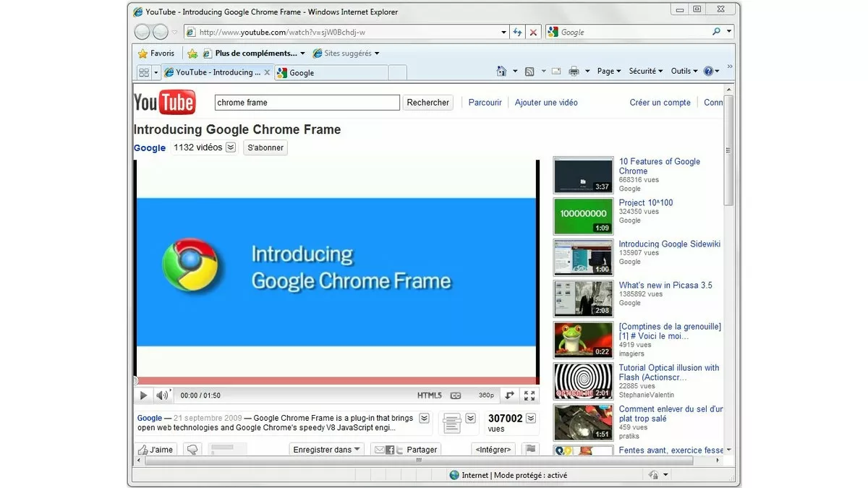The image size is (868, 488).
Task: Focus the YouTube search field 'chrome frame'
Action: (307, 103)
